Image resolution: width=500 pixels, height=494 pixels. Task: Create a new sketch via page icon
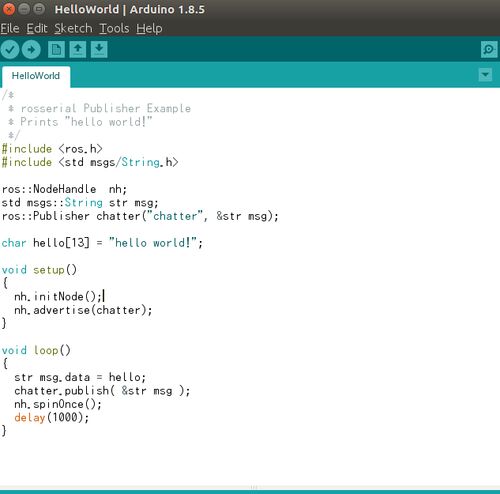point(56,50)
